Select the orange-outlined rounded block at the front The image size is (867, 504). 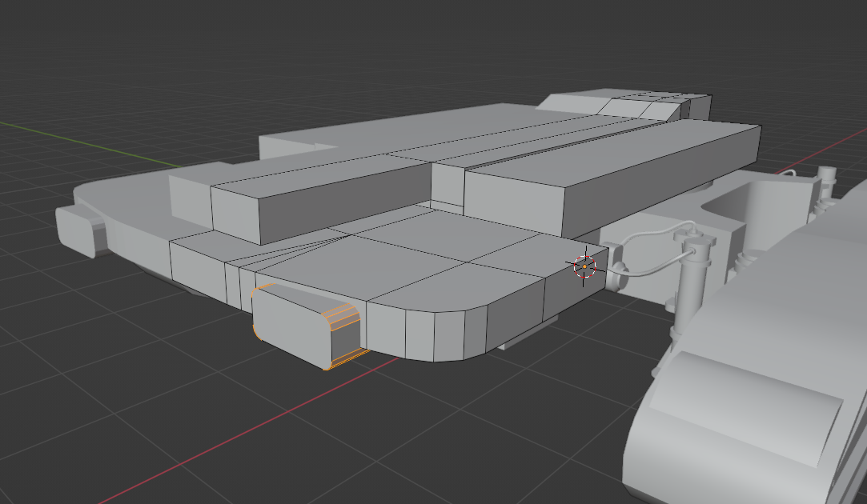click(x=306, y=326)
